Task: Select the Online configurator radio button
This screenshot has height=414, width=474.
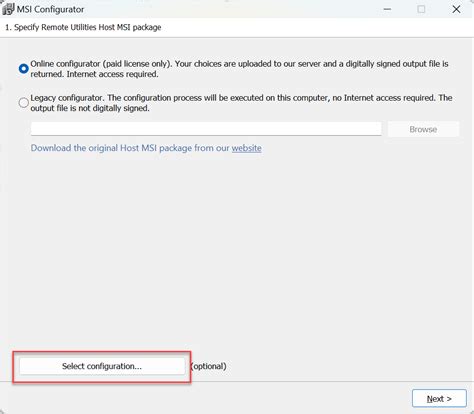Action: point(24,69)
